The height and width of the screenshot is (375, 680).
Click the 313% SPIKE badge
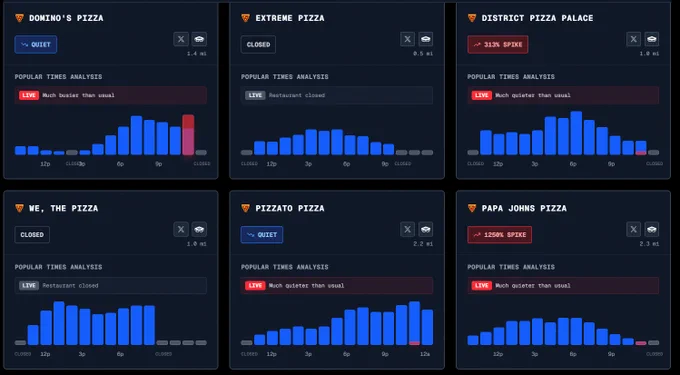497,45
